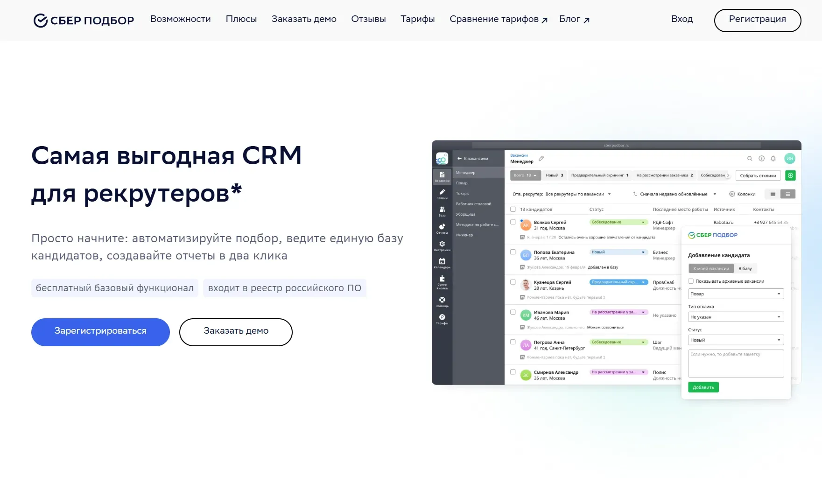
Task: Click the comment icon under Волков Сергей
Action: (x=522, y=238)
